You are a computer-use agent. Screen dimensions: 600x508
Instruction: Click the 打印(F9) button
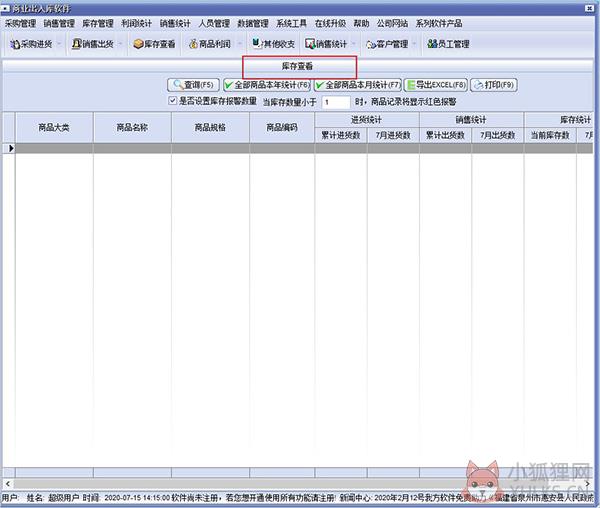[x=494, y=85]
